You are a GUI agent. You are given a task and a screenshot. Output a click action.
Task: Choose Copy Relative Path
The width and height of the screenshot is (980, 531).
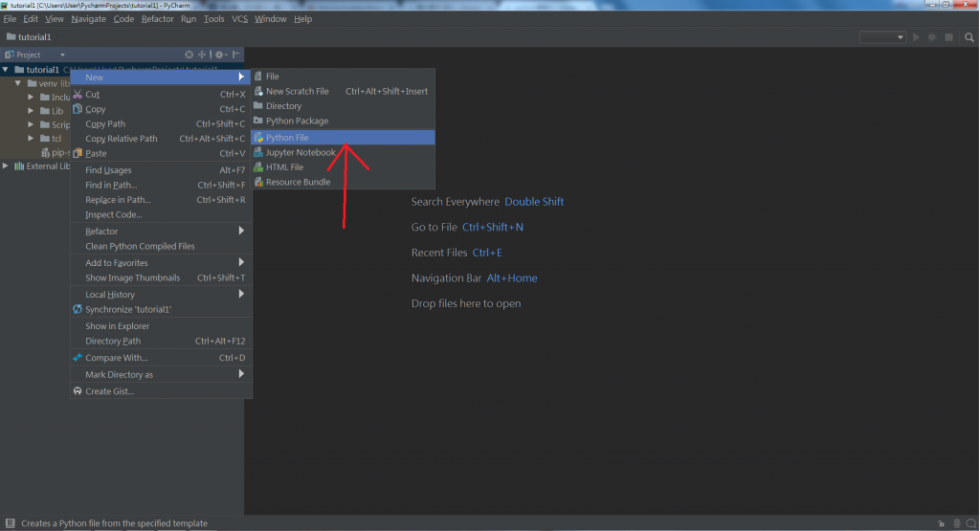point(161,139)
